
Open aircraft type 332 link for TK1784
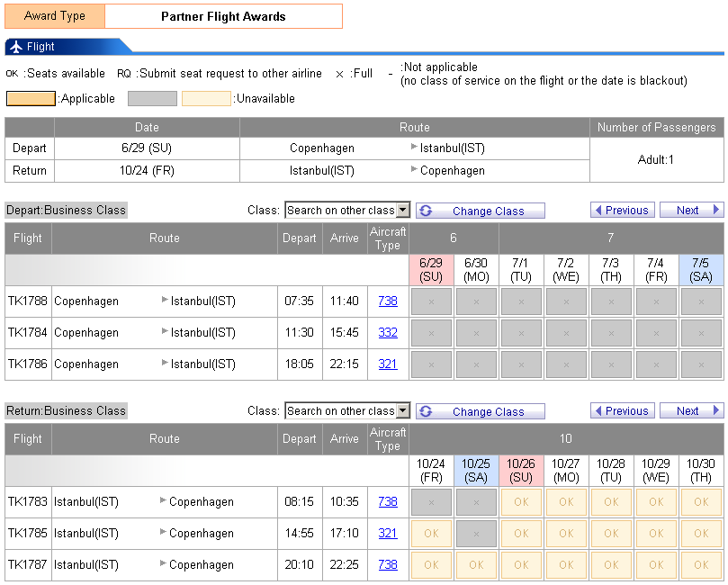click(x=388, y=333)
